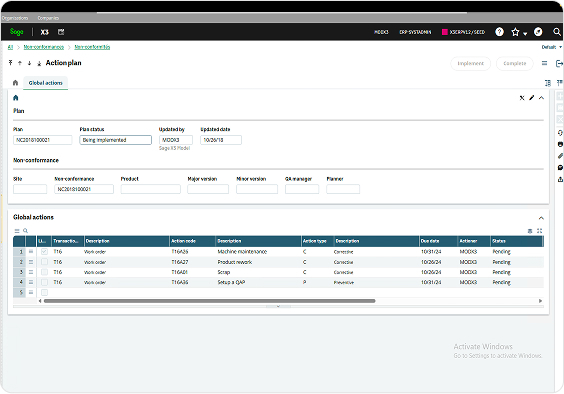This screenshot has height=394, width=564.
Task: Click the Action code column header
Action: pos(192,241)
